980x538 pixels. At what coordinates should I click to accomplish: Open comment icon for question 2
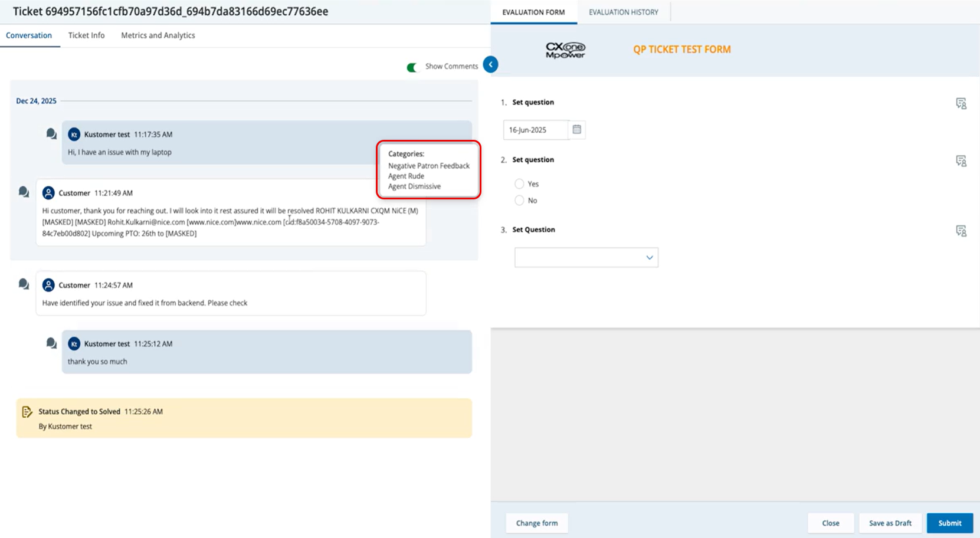(961, 161)
